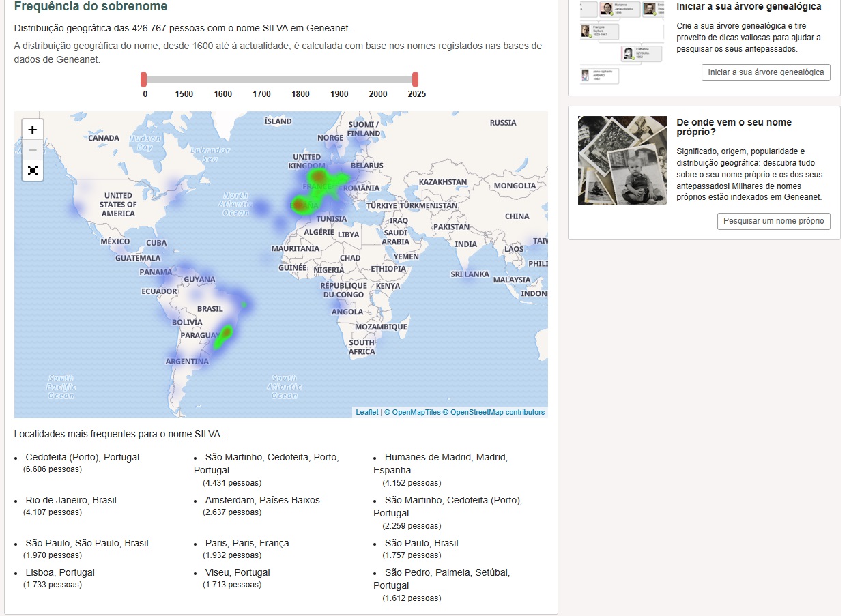
Task: Click the ÍSLAND map label
Action: (x=278, y=121)
